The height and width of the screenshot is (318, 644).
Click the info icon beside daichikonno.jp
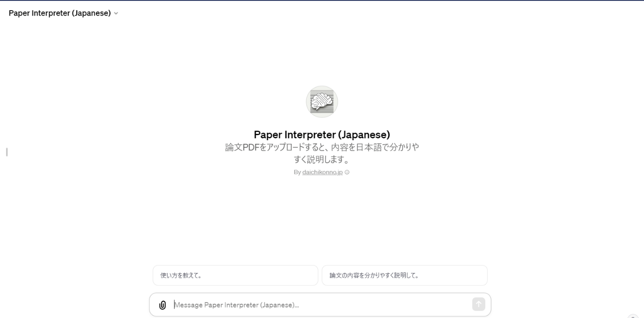tap(347, 172)
